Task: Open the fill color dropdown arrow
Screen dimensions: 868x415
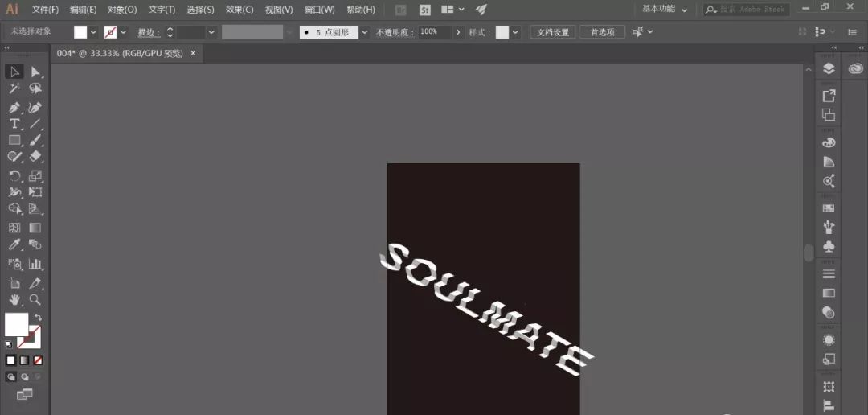Action: [93, 32]
